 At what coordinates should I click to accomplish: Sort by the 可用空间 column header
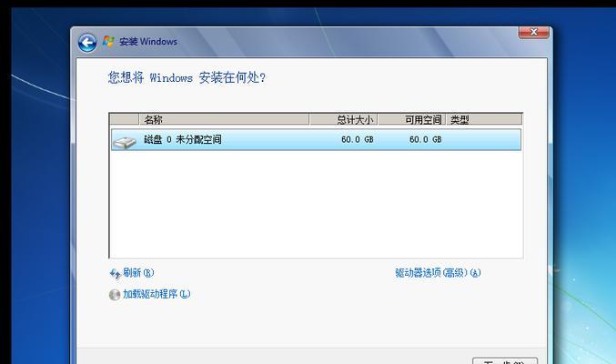(x=411, y=119)
